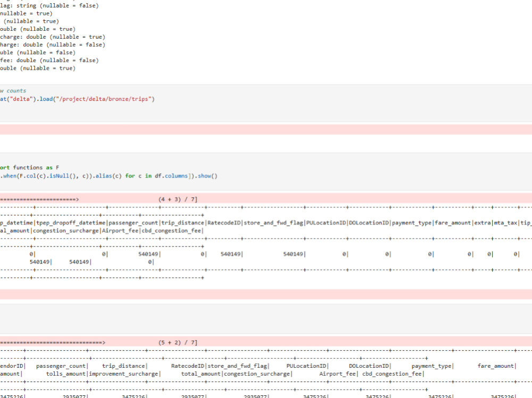Click the "harge: double (nullable = false)" schema line
The image size is (532, 398).
click(x=53, y=45)
